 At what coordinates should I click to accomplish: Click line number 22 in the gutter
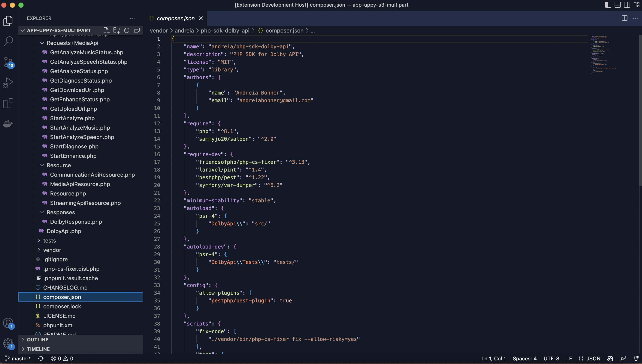tap(157, 201)
